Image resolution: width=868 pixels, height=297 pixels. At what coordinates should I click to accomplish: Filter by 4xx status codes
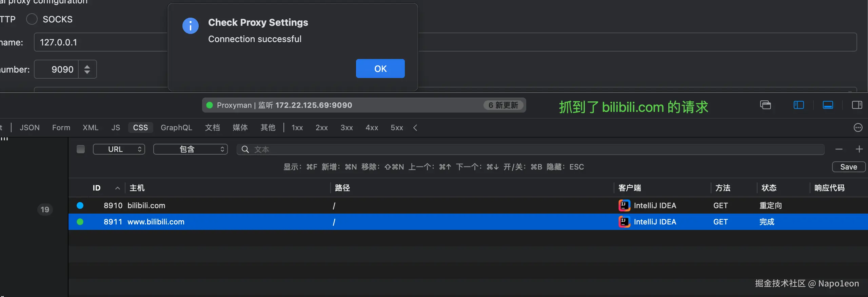[x=372, y=127]
